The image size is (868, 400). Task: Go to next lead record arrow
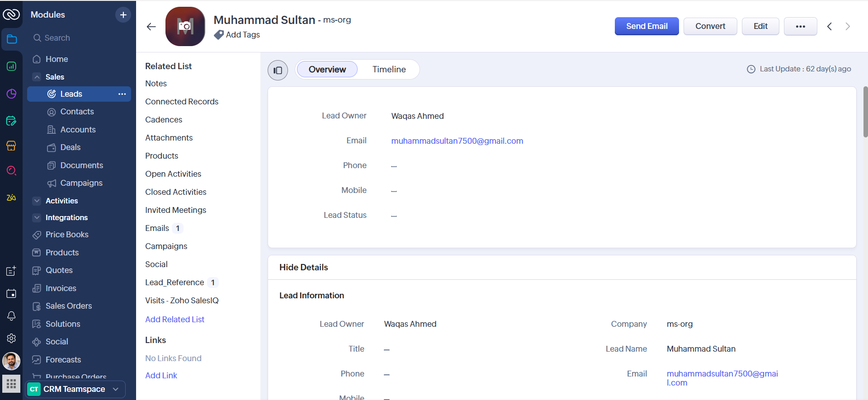[x=848, y=27]
